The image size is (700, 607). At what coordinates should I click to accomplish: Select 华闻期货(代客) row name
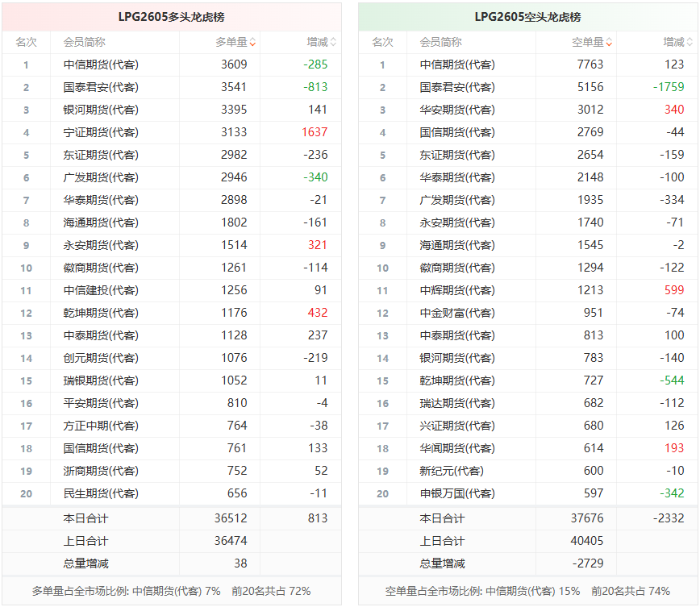457,448
